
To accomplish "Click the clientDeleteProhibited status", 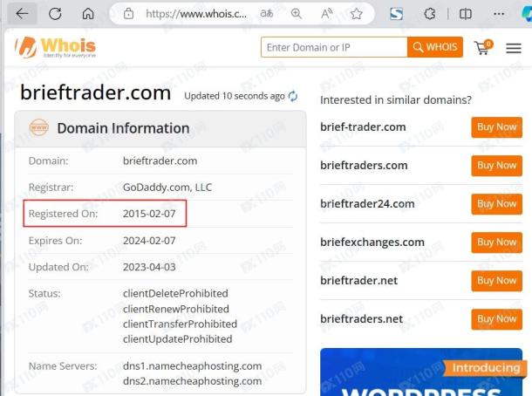I will (x=175, y=293).
